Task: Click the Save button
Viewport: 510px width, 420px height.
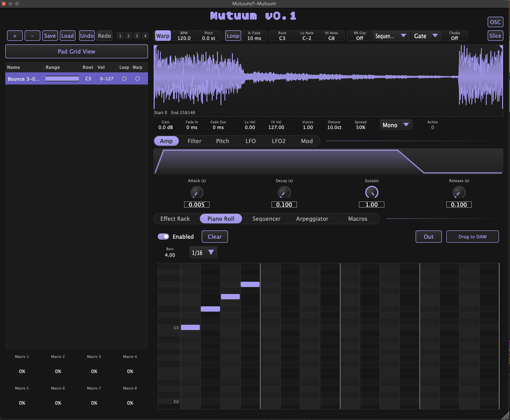Action: pos(50,36)
